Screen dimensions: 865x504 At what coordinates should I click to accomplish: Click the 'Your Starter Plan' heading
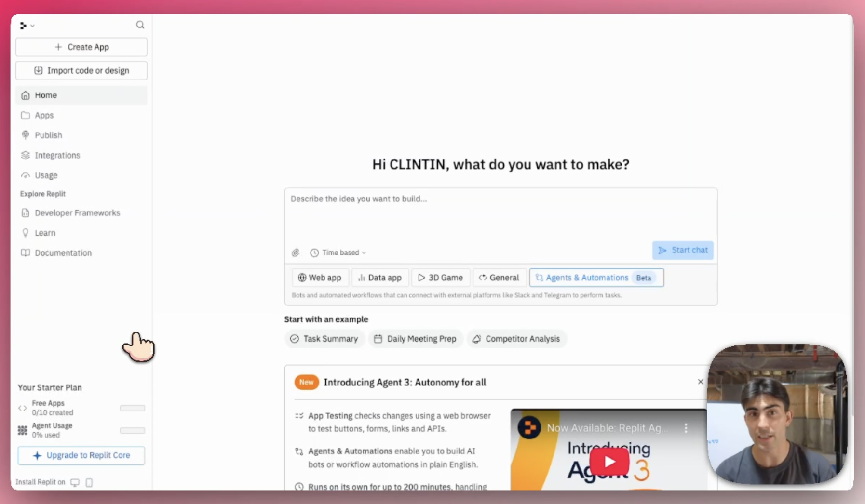click(50, 387)
